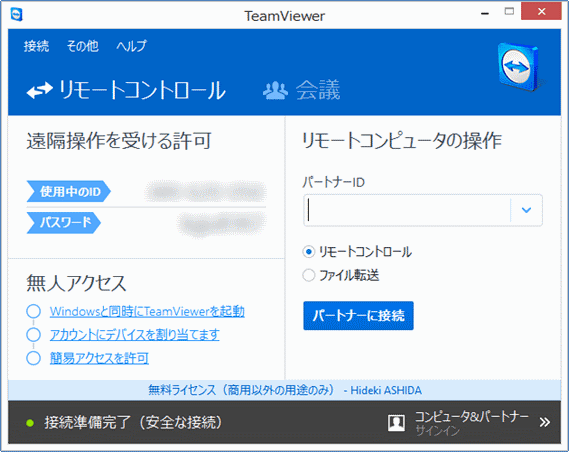Expand the パートナーID dropdown arrow

click(526, 210)
